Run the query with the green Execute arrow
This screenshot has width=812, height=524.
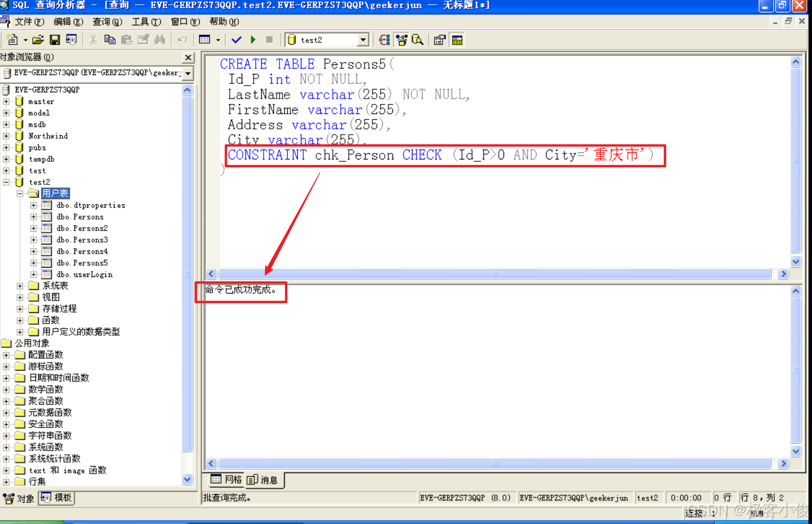pos(253,40)
